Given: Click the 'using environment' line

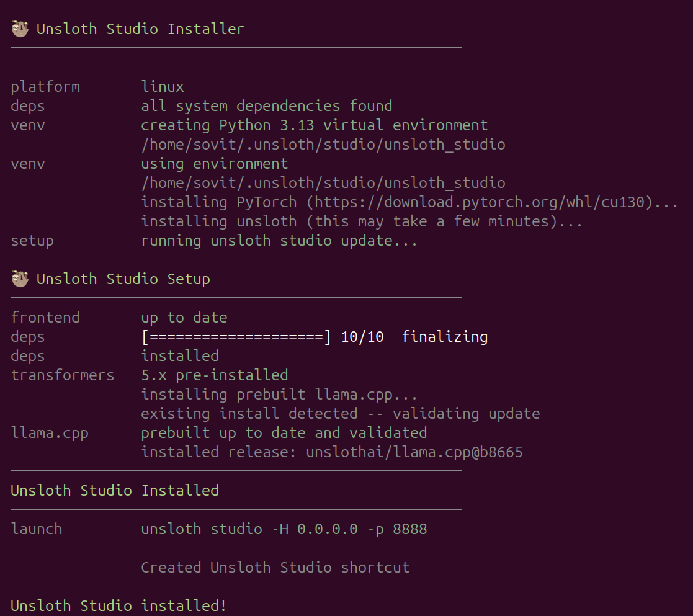Looking at the screenshot, I should 215,164.
